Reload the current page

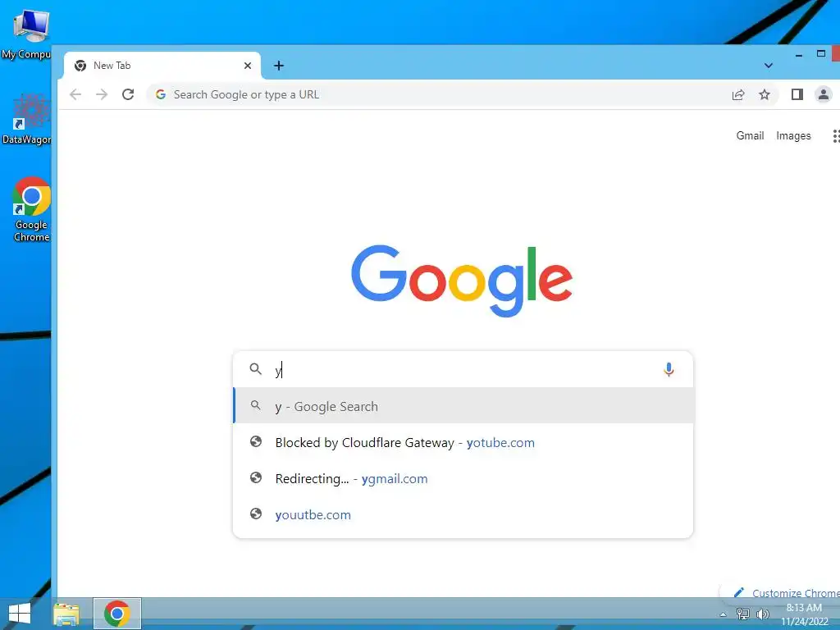click(x=127, y=95)
